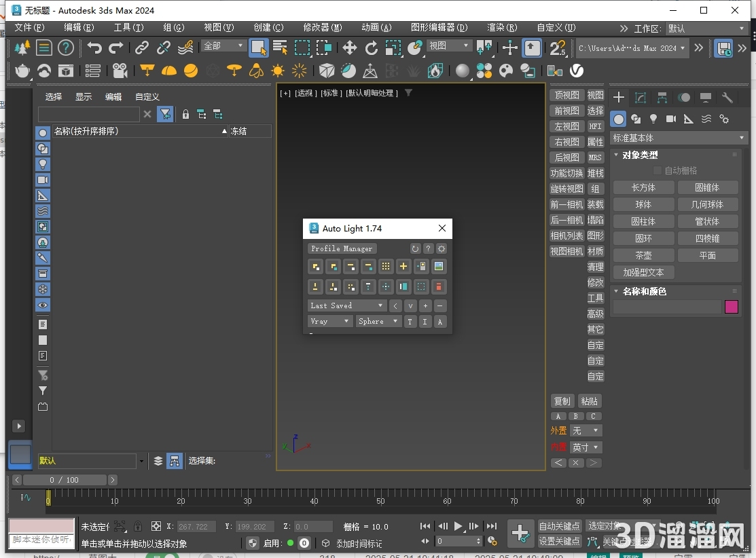Toggle geometry display filter in scene explorer

42,133
